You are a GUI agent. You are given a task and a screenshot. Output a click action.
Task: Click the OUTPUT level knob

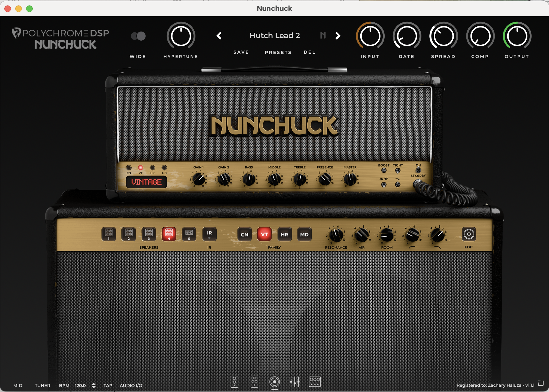(517, 36)
